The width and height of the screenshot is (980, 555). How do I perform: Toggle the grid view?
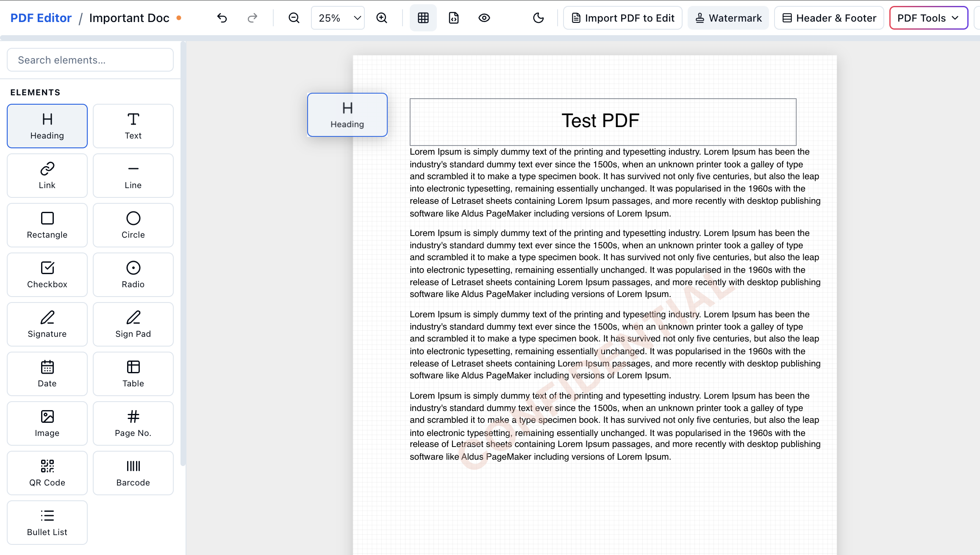pyautogui.click(x=422, y=17)
